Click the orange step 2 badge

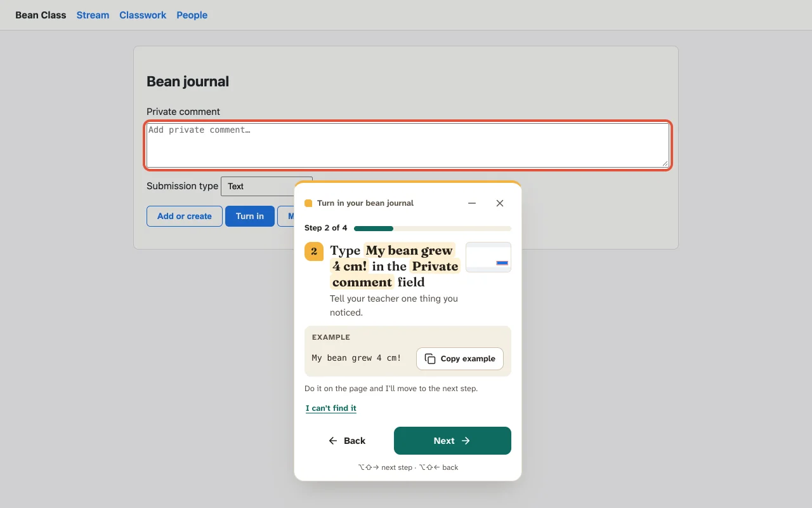coord(314,251)
